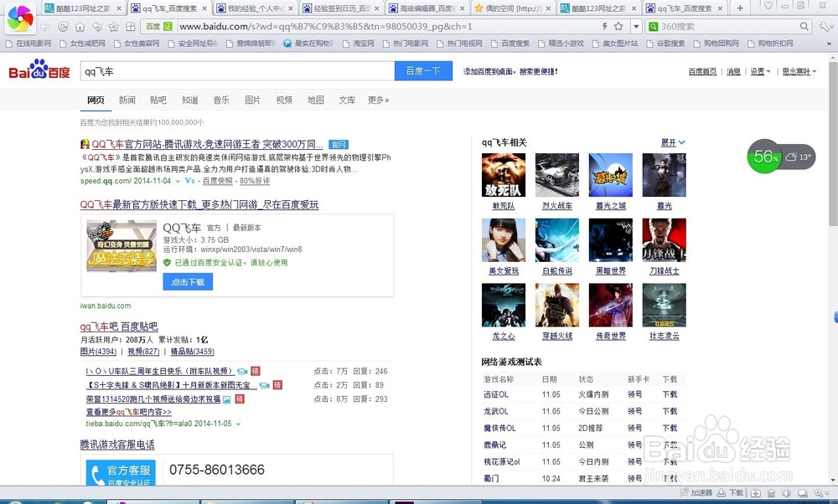This screenshot has width=838, height=504.
Task: Open the 百度首页 link
Action: point(702,71)
